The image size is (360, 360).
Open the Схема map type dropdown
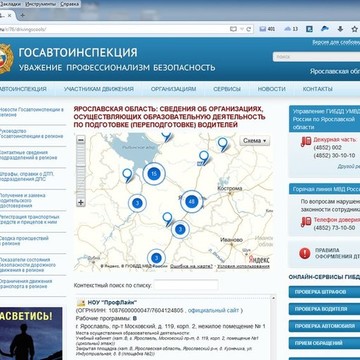[x=255, y=141]
